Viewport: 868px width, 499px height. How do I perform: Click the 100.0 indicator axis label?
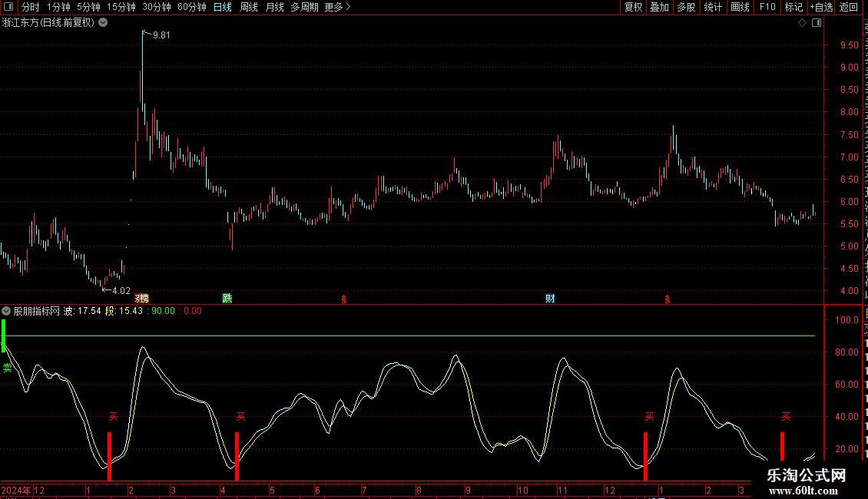[847, 320]
